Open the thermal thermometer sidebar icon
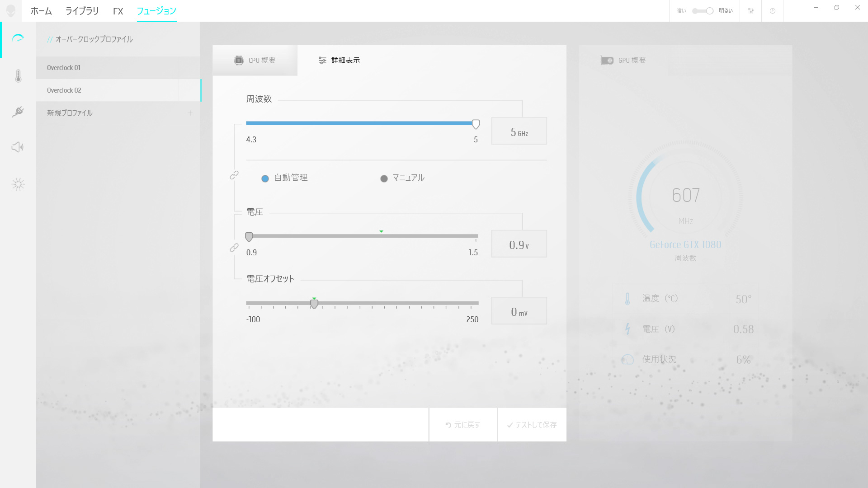 tap(18, 76)
